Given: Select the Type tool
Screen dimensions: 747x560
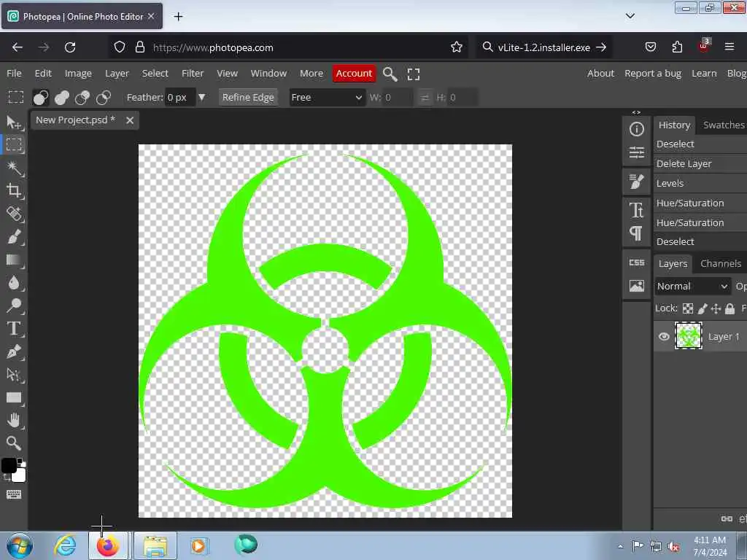Looking at the screenshot, I should pos(14,329).
